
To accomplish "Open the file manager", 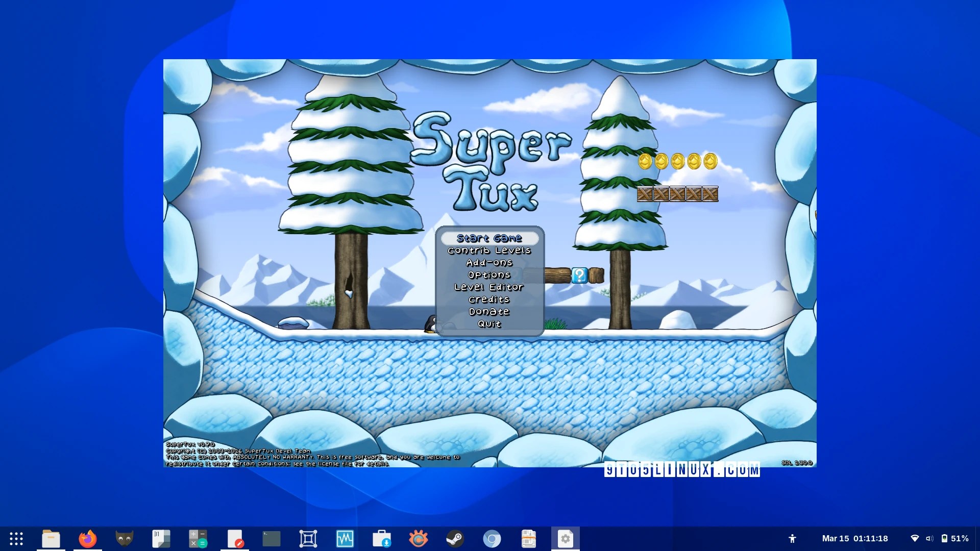I will click(x=51, y=538).
